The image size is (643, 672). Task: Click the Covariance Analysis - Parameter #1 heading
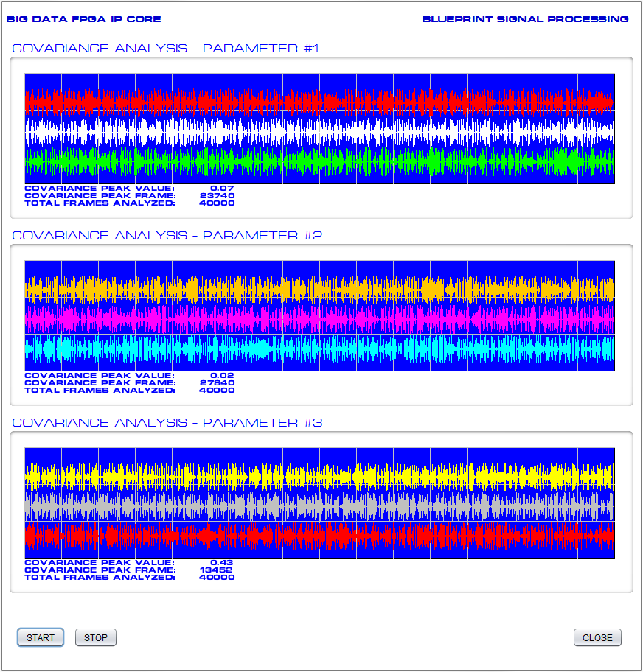coord(166,49)
